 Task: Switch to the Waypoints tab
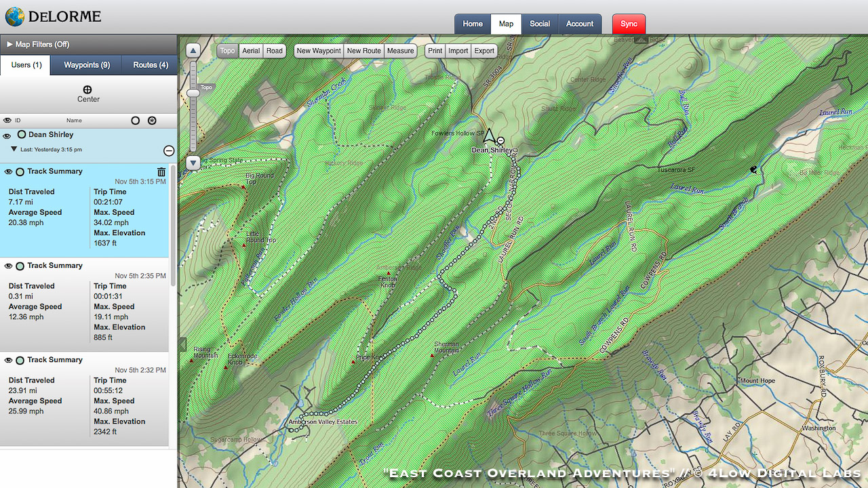tap(85, 65)
